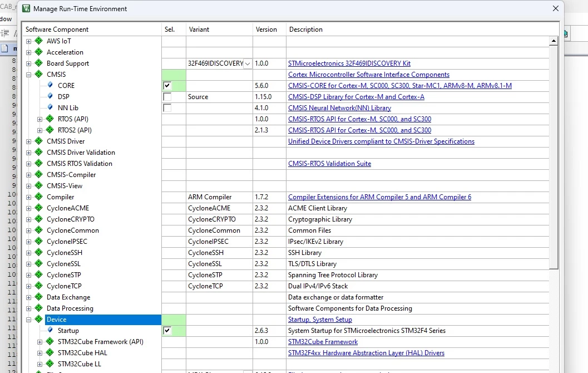Click the Software Component column header
The width and height of the screenshot is (588, 373).
click(x=92, y=30)
